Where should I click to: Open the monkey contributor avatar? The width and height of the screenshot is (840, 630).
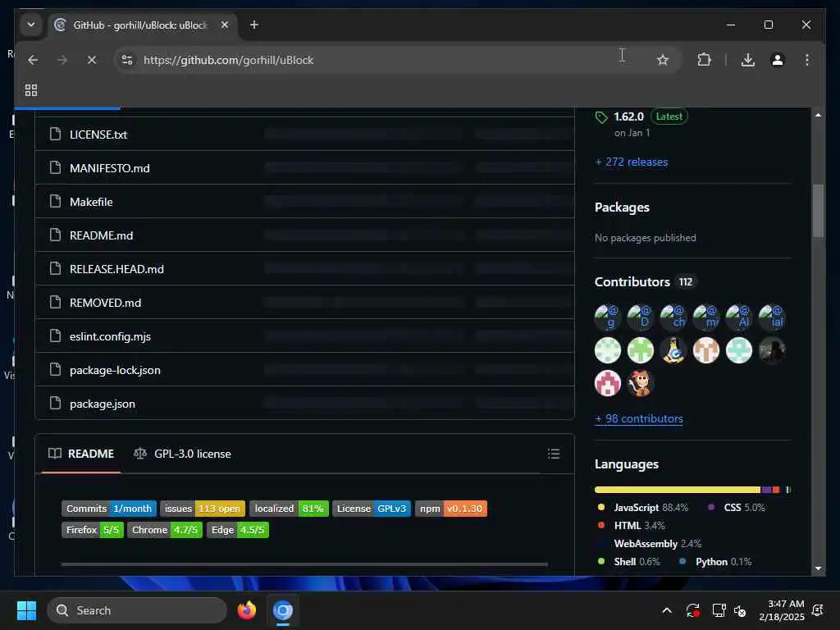point(641,384)
